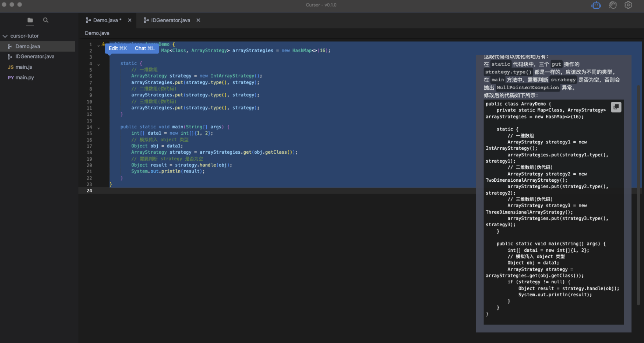Image resolution: width=644 pixels, height=343 pixels.
Task: Click 'TwoDimensionalArrayStrategy();' in chat code
Action: click(x=527, y=180)
